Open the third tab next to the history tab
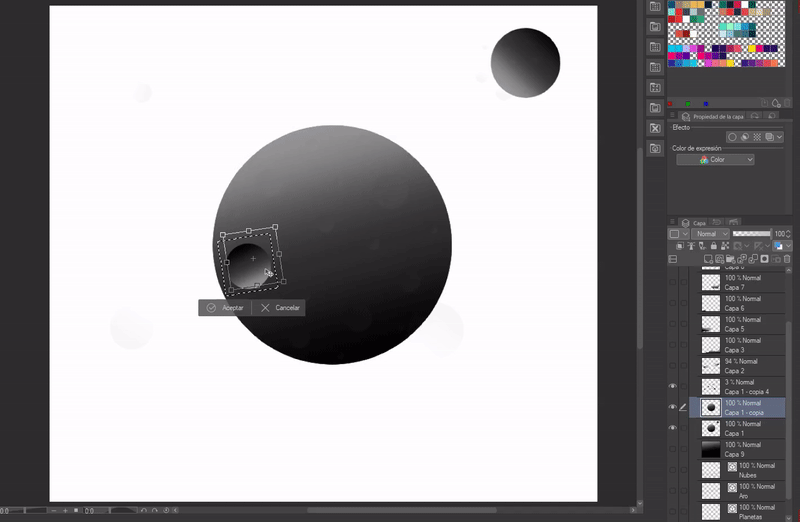This screenshot has width=800, height=522. (733, 222)
